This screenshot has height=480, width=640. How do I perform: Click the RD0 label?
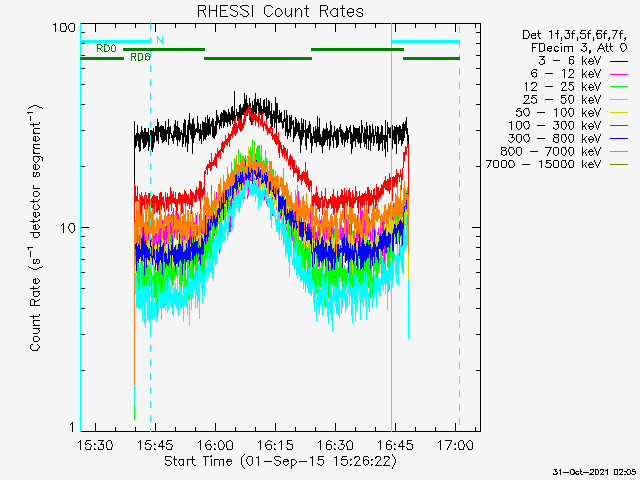click(x=106, y=49)
